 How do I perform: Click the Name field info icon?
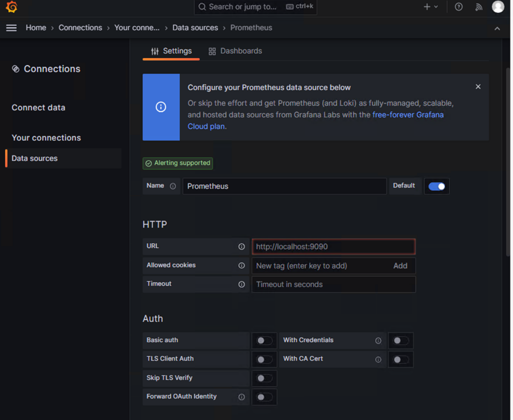coord(173,186)
